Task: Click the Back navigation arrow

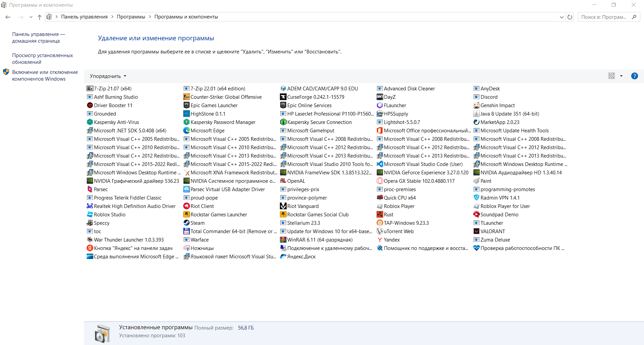Action: [8, 17]
